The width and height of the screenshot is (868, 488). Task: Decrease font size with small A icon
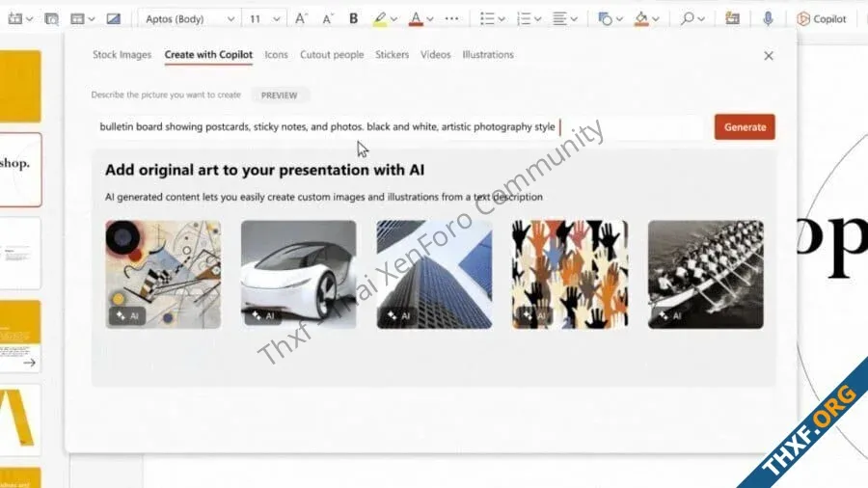tap(327, 19)
